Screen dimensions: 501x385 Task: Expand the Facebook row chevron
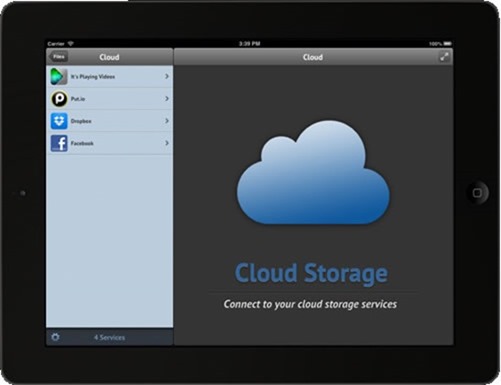[167, 143]
